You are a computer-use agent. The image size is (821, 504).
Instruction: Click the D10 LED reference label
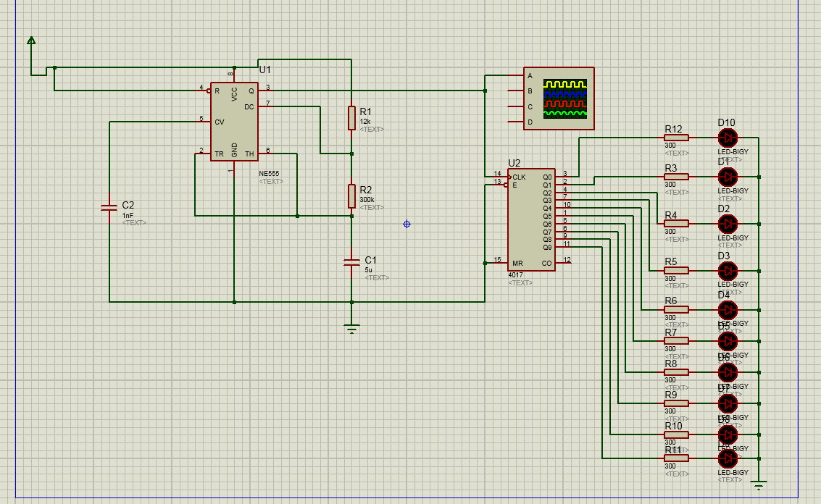coord(726,122)
